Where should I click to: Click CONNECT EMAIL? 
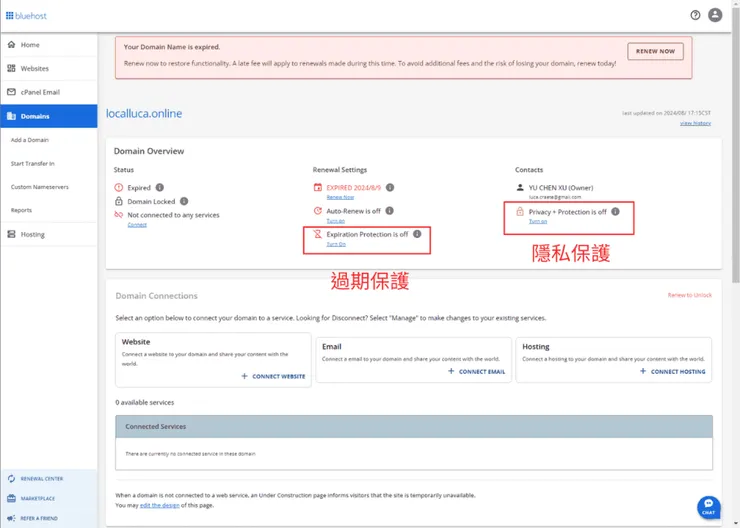476,371
